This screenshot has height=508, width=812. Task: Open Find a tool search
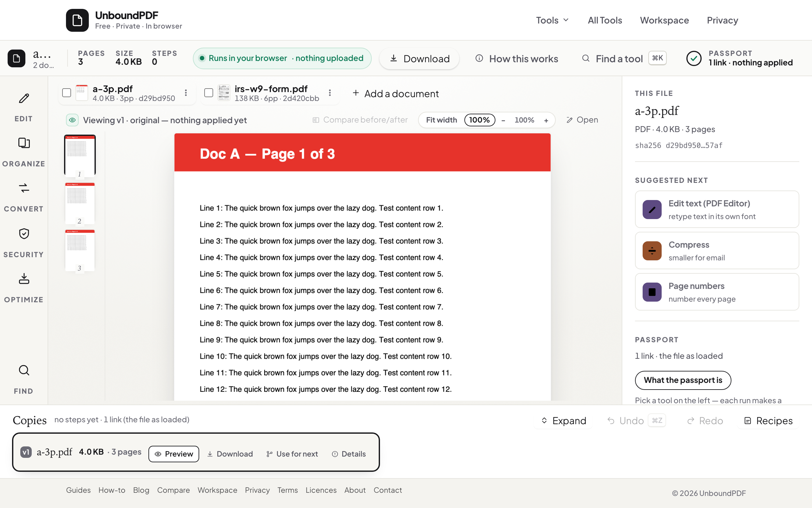[x=624, y=58]
